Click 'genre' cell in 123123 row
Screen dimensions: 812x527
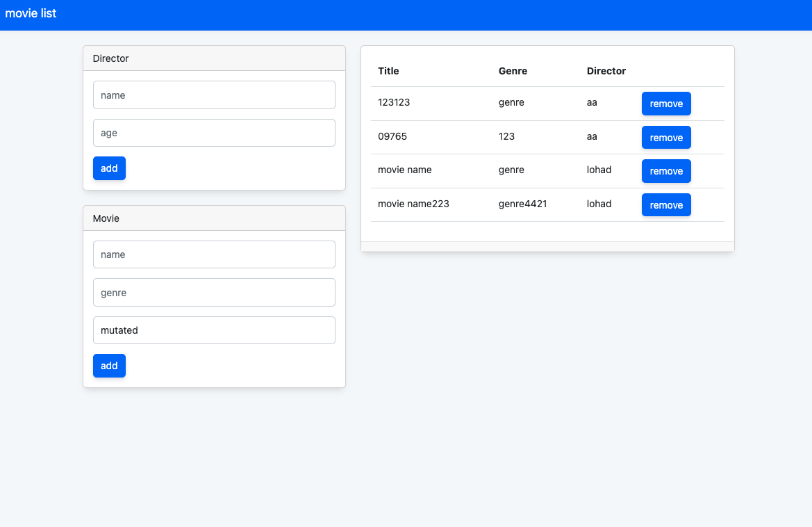pyautogui.click(x=511, y=103)
